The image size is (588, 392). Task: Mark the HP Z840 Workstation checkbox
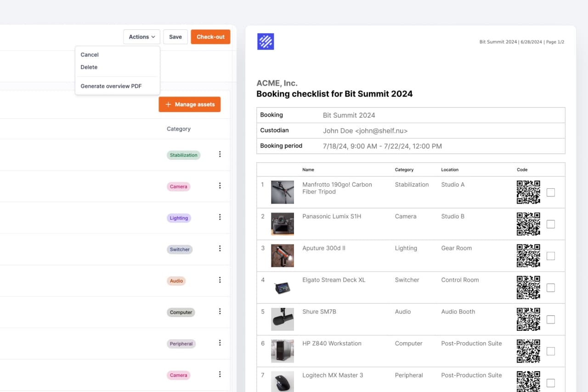pos(550,351)
